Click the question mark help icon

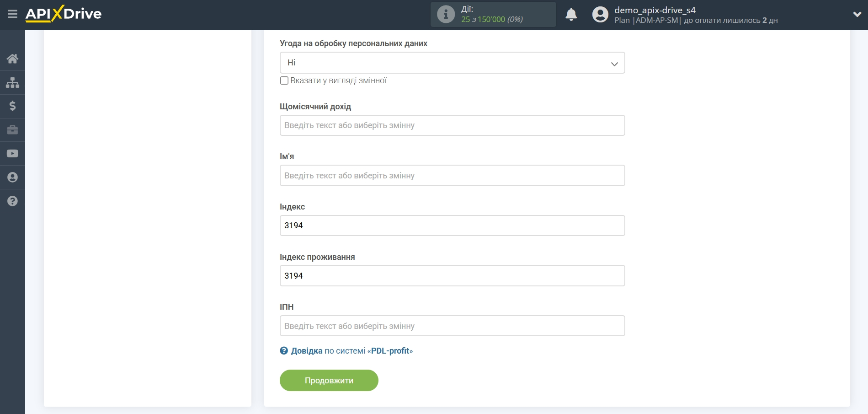tap(12, 201)
